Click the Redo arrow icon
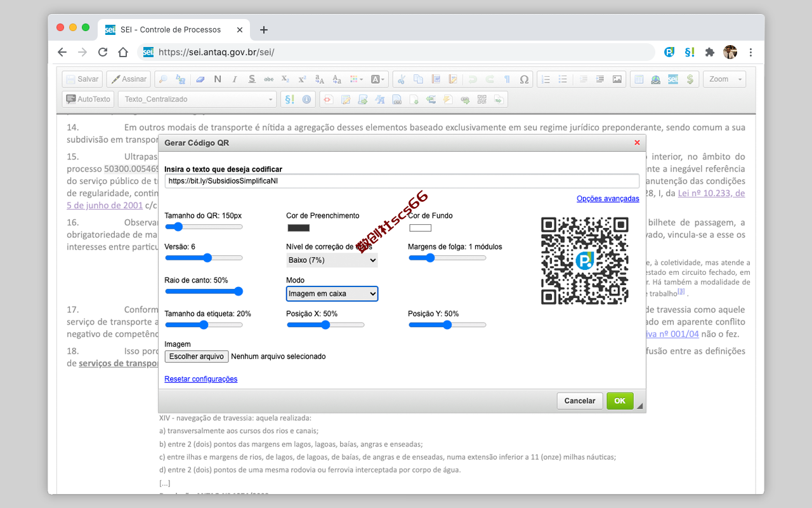Viewport: 812px width, 508px height. click(x=489, y=79)
